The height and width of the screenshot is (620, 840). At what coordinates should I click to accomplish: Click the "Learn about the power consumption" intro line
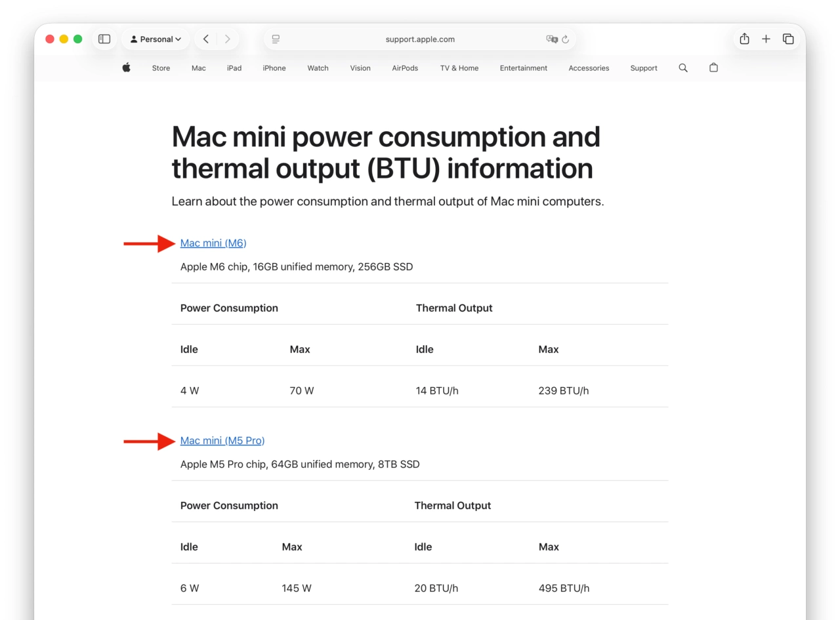388,201
